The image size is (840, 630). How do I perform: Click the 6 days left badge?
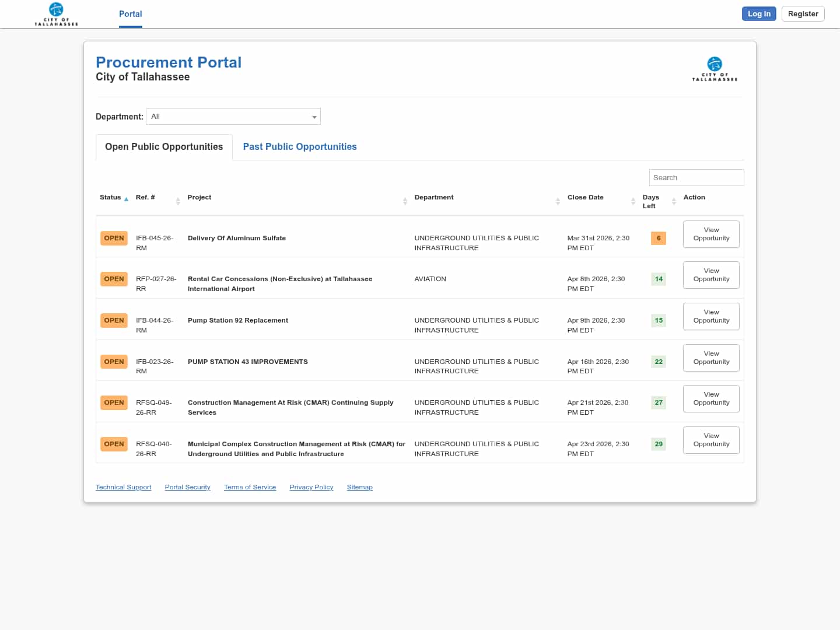[x=659, y=238]
